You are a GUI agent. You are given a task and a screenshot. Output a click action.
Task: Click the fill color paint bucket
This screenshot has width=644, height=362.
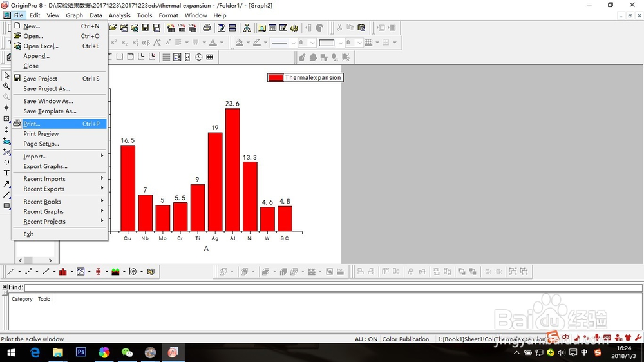239,43
